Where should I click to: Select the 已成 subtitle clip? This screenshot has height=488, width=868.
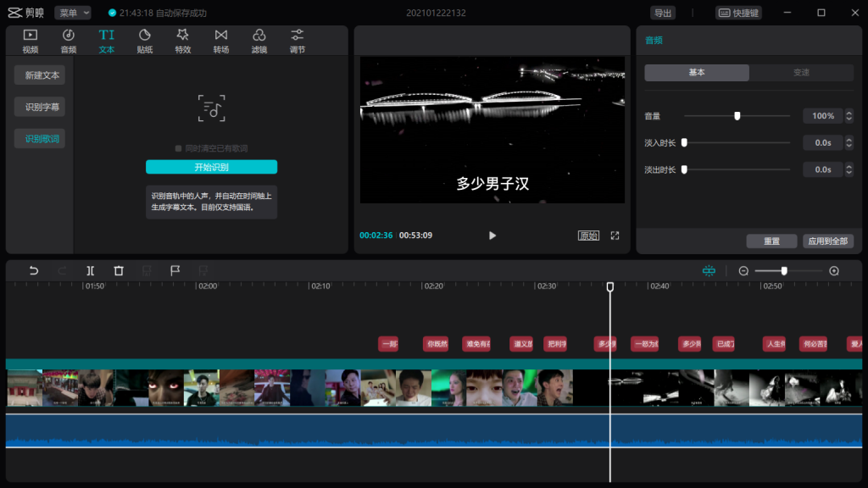pos(724,344)
